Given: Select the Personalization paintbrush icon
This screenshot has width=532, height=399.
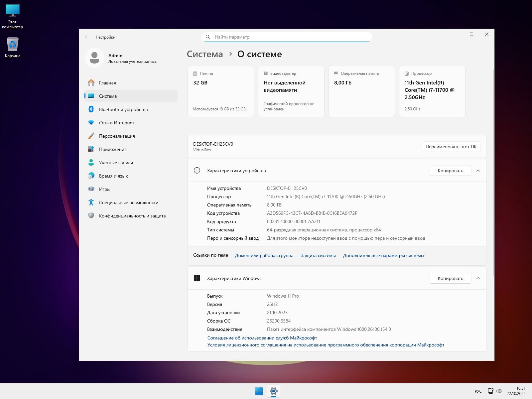Looking at the screenshot, I should click(x=91, y=136).
